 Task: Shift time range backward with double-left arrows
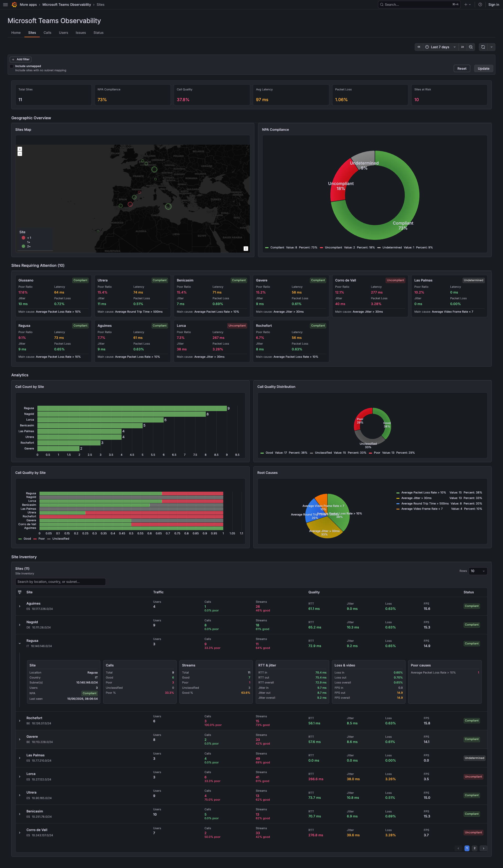419,47
